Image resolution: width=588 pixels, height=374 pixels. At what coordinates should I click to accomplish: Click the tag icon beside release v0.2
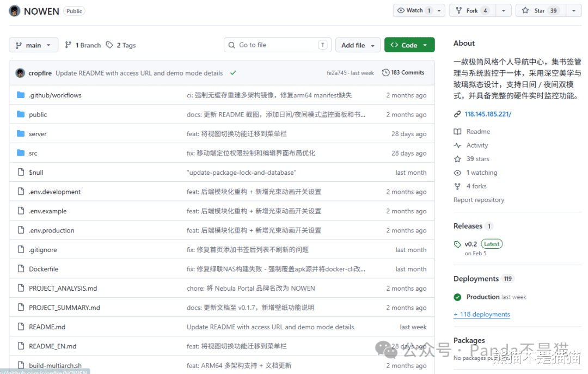[457, 244]
